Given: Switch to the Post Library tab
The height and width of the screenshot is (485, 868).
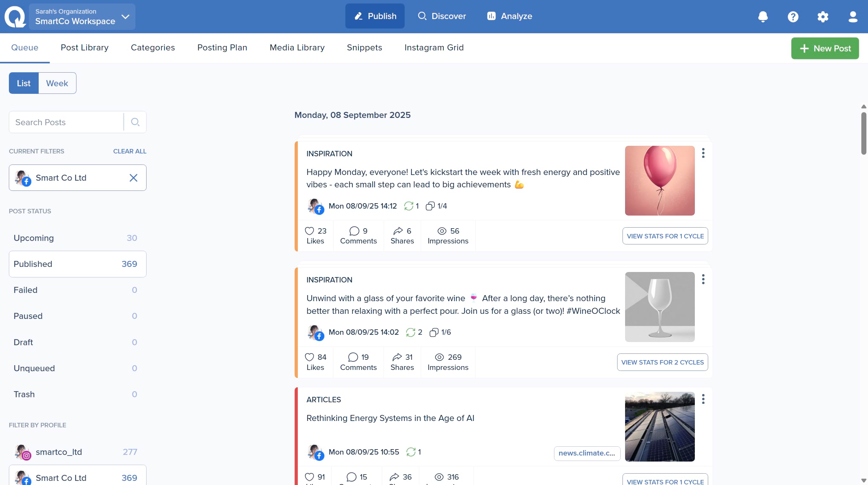Looking at the screenshot, I should pos(85,48).
